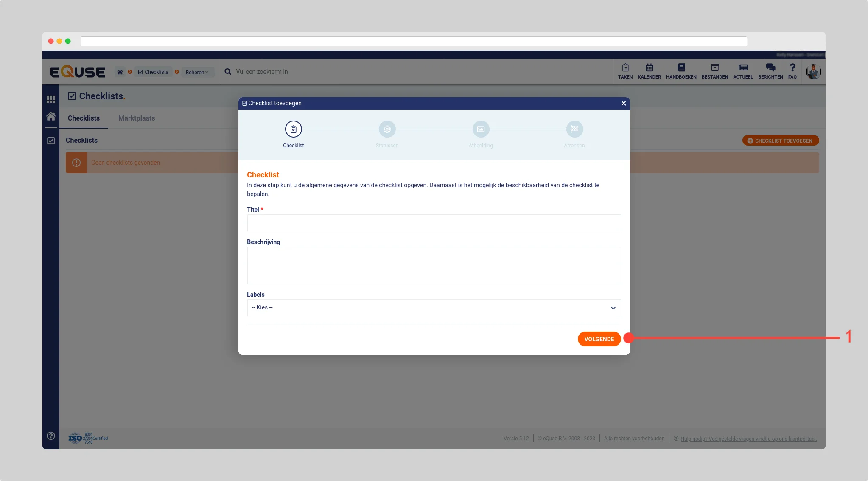Screen dimensions: 868x481
Task: Open the user avatar menu
Action: (x=813, y=72)
